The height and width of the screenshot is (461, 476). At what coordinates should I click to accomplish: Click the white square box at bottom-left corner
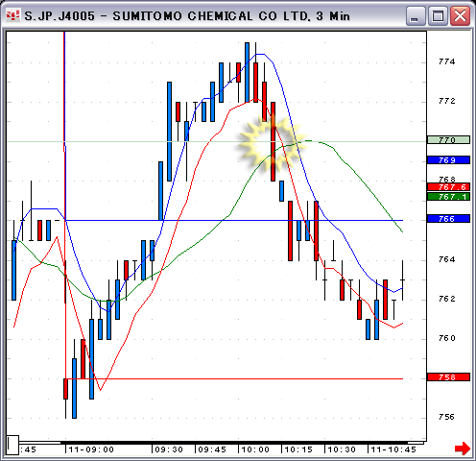12,445
